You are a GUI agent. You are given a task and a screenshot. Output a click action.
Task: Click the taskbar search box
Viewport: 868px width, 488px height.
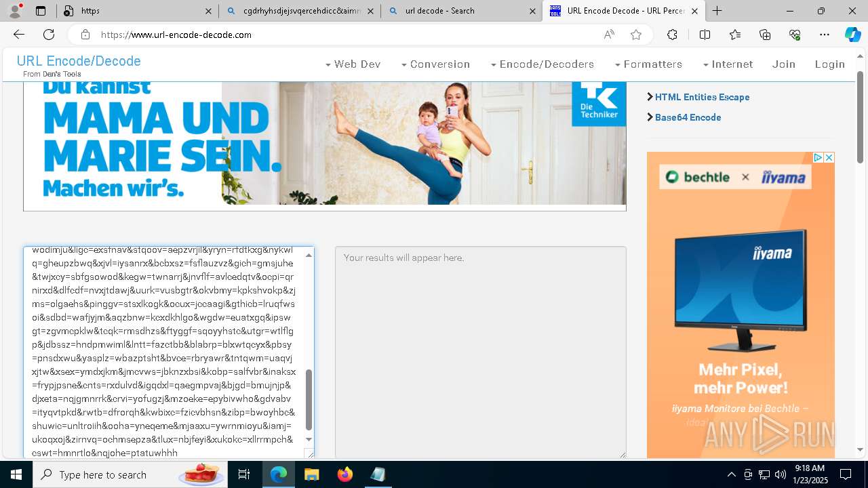129,474
